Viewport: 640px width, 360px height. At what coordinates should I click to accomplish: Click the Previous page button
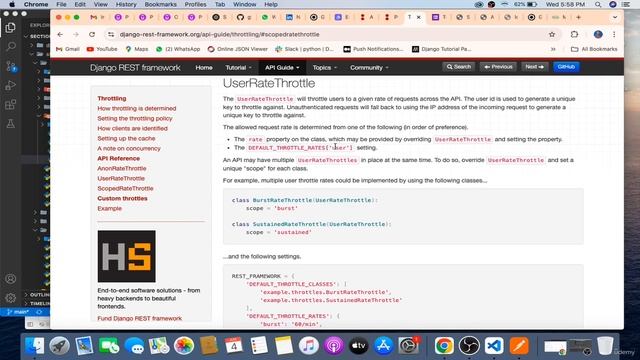[x=498, y=67]
